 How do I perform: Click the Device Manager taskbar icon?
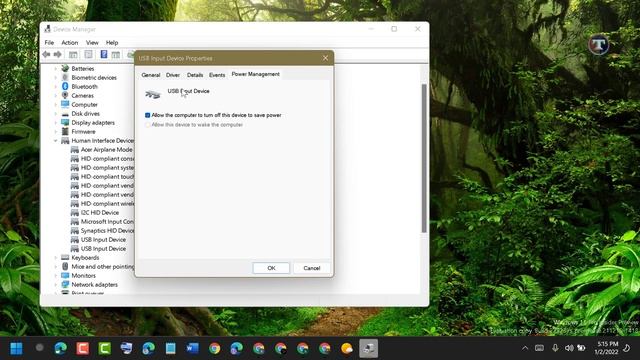(x=369, y=348)
